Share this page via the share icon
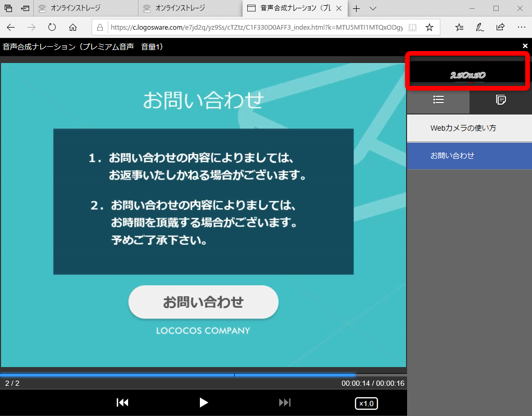Screen dimensions: 532x416 [x=500, y=28]
